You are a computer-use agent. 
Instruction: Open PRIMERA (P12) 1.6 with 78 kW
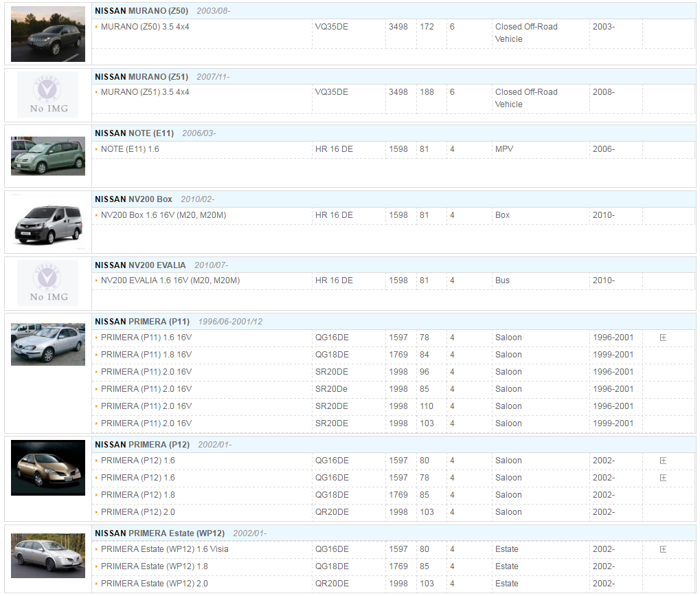tap(138, 478)
